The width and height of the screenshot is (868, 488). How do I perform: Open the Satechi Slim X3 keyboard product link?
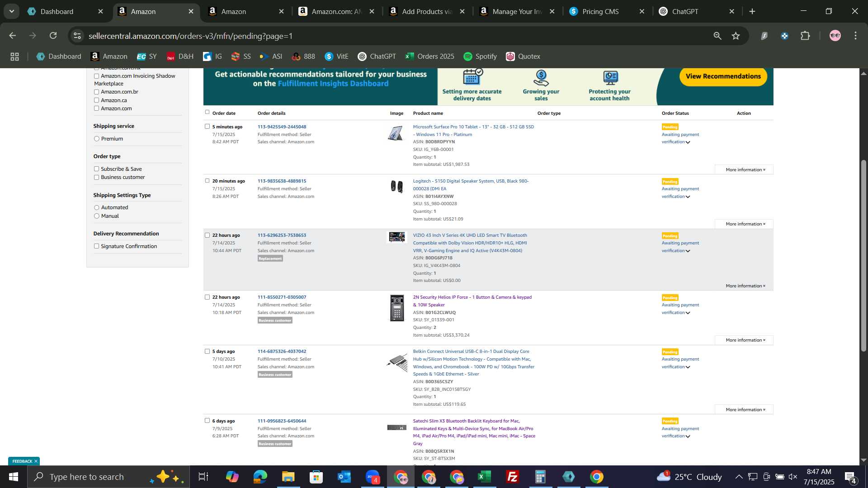coord(474,432)
